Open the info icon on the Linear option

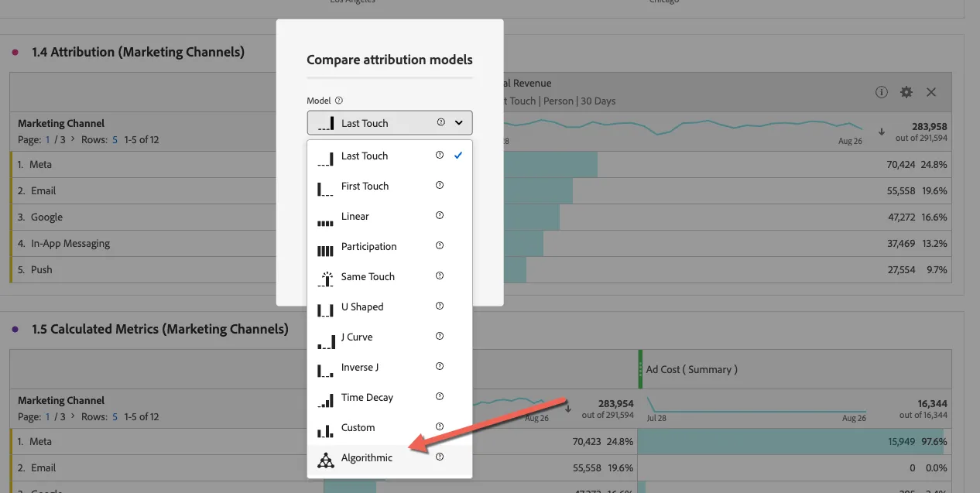coord(440,216)
